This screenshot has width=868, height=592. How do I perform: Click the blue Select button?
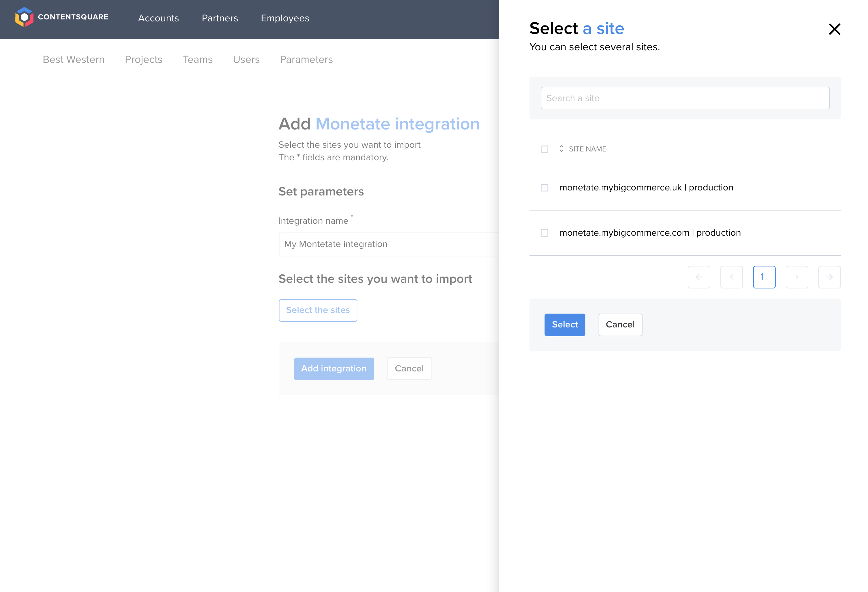(x=565, y=325)
